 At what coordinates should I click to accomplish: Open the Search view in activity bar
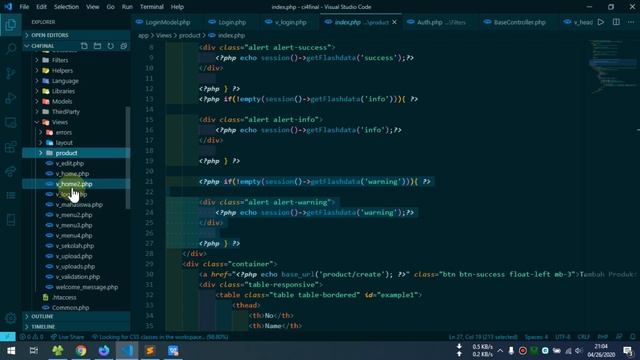11,49
